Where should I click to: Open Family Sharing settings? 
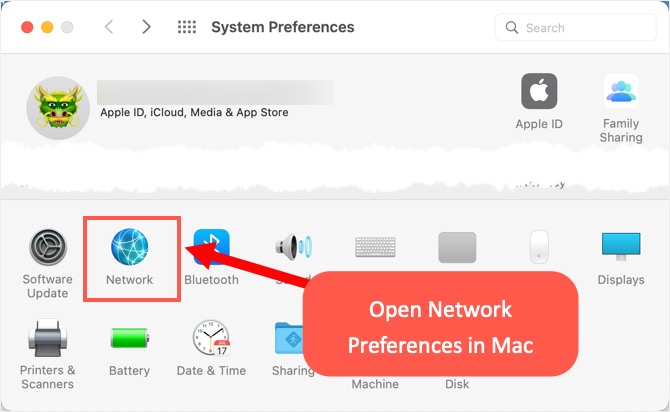[621, 109]
